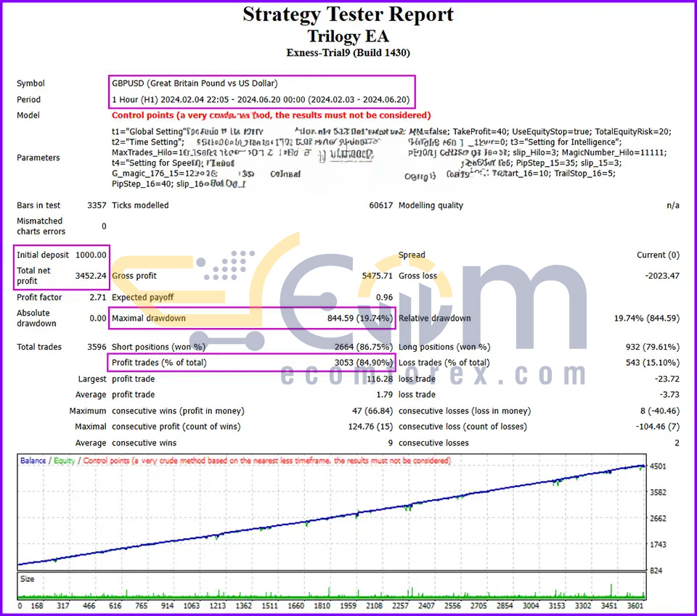The image size is (697, 616).
Task: Click the total trades value 3596
Action: pos(97,347)
